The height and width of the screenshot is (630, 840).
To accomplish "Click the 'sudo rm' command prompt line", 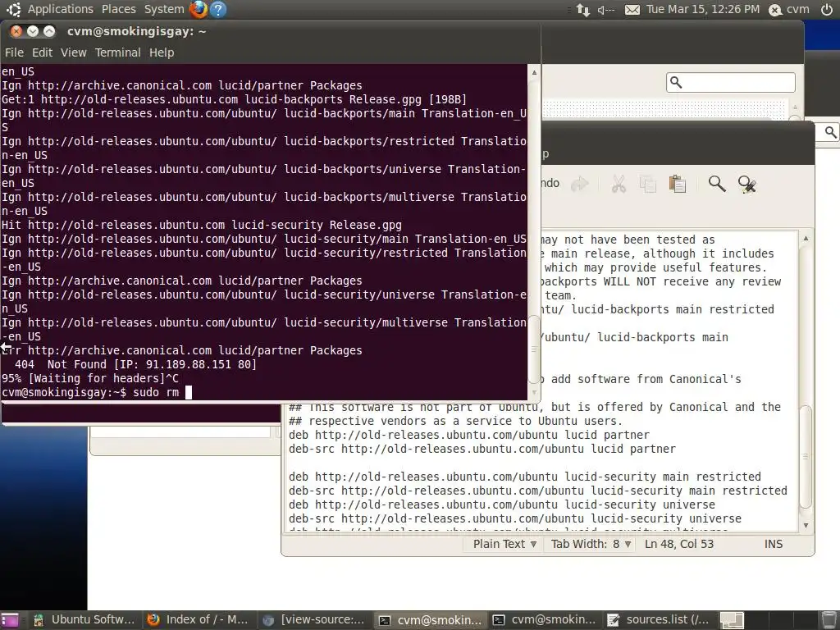I will pyautogui.click(x=97, y=392).
